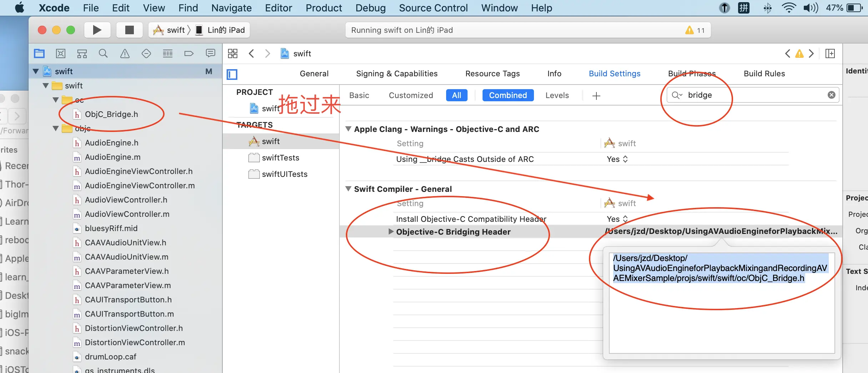Open the Project navigator folder icon
The height and width of the screenshot is (373, 868).
(x=39, y=53)
